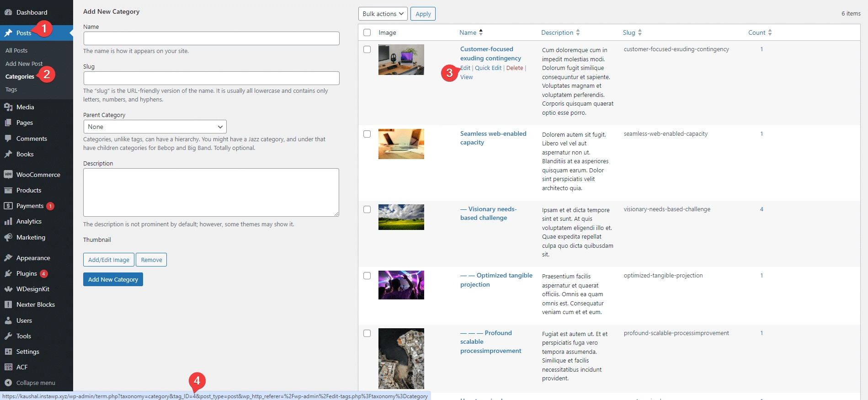
Task: Click count 4 for Visionary needs-based challenge
Action: [x=761, y=209]
